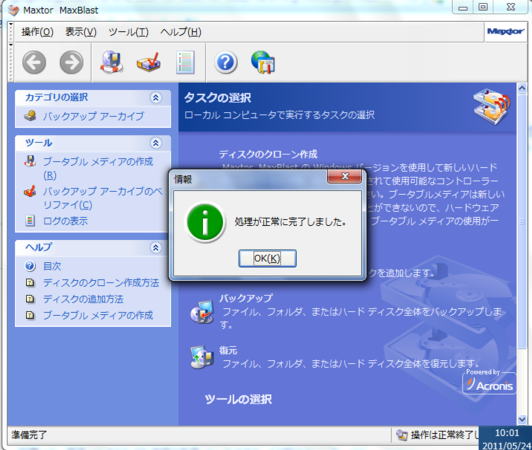Viewport: 532px width, 450px height.
Task: Open ディスクの追加方法 help topic
Action: pyautogui.click(x=83, y=299)
